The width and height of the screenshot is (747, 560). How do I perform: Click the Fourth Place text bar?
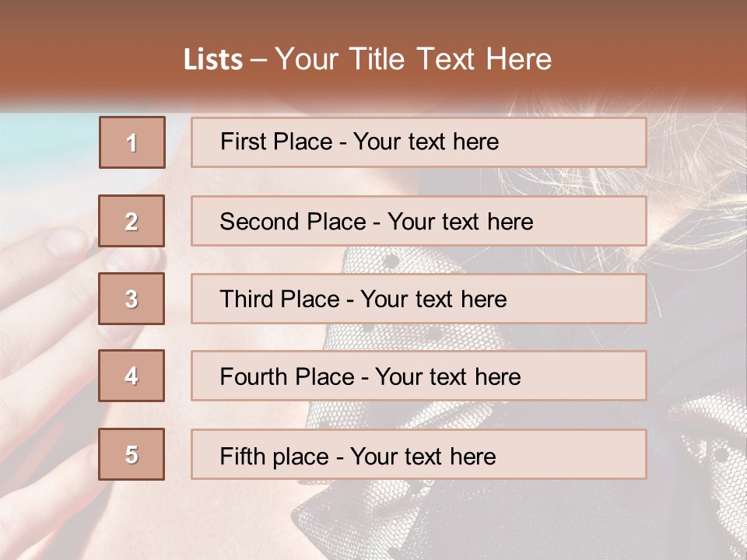click(x=419, y=376)
